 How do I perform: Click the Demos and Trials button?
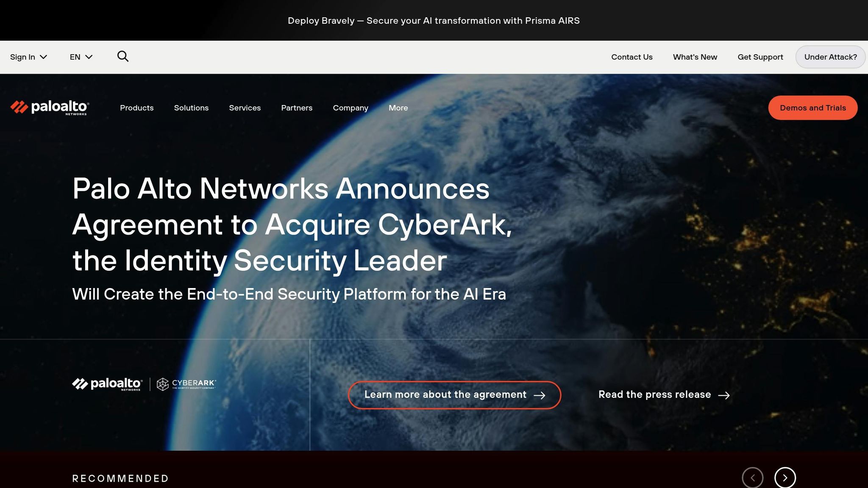coord(812,108)
